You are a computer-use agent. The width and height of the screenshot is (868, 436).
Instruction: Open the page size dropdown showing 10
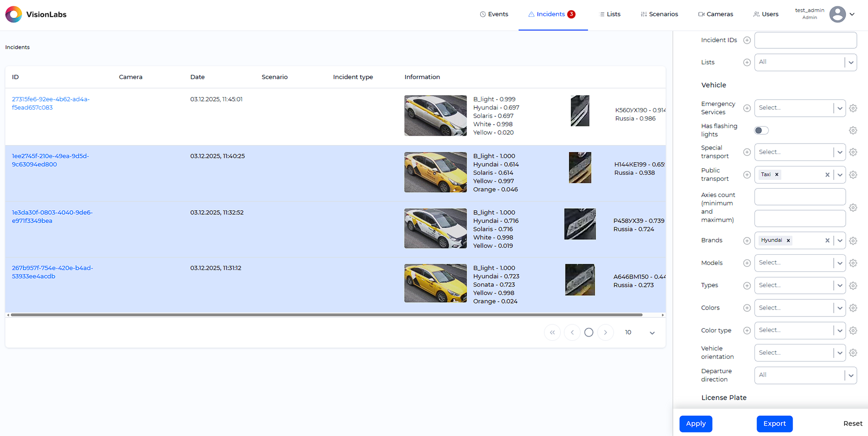click(x=639, y=332)
